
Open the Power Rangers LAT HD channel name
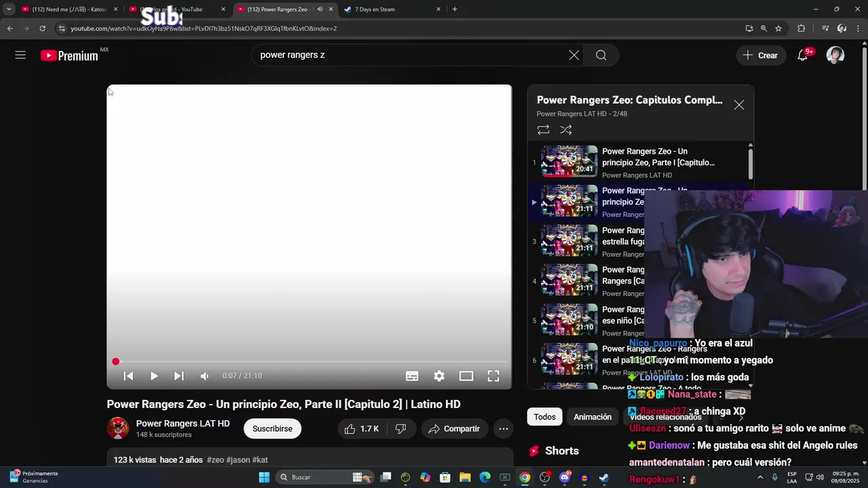point(182,424)
